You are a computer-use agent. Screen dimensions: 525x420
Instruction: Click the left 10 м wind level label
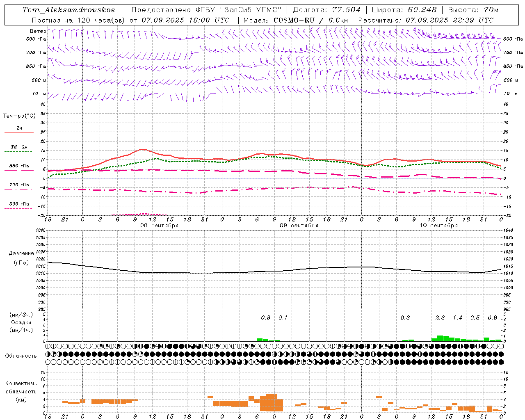(x=39, y=94)
